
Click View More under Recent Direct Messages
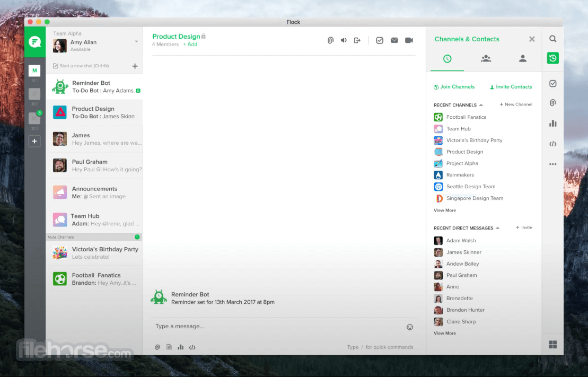(445, 333)
